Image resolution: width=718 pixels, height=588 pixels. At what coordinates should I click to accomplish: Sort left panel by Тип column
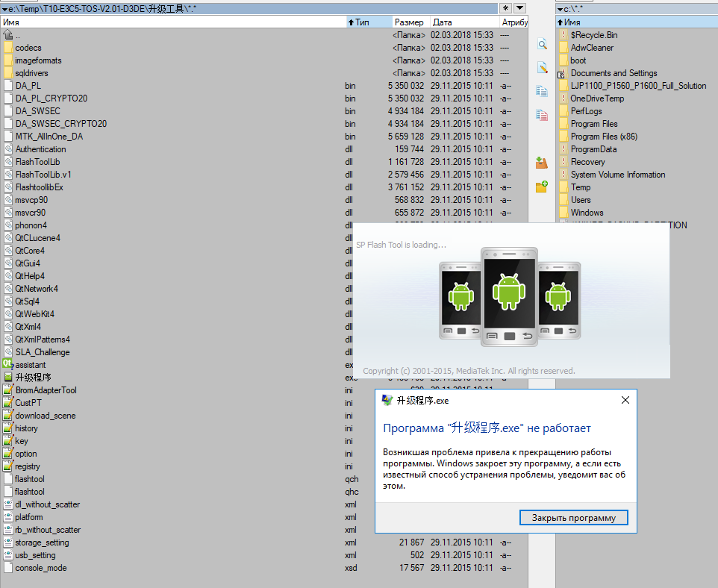[367, 22]
